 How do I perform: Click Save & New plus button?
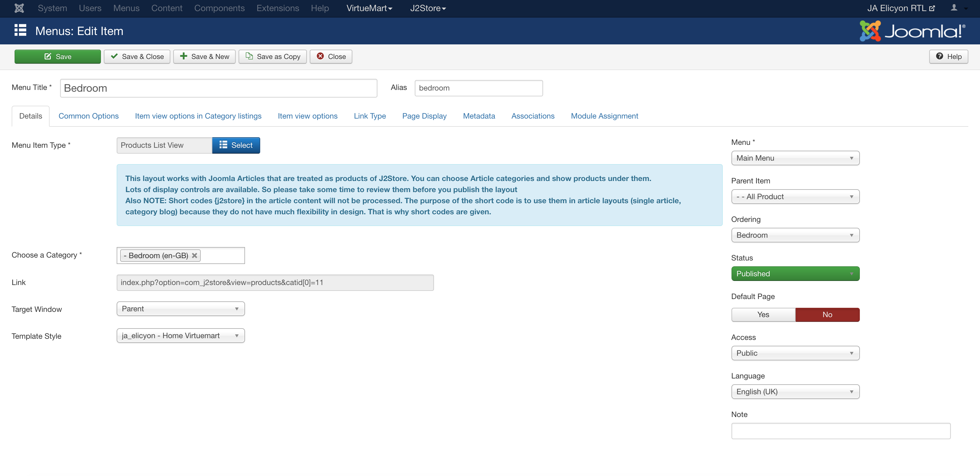204,56
